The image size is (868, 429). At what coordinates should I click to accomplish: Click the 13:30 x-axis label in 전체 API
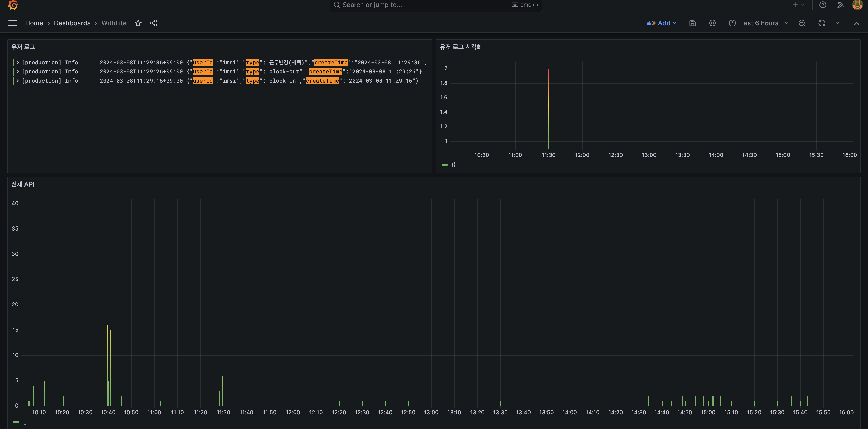tap(500, 412)
